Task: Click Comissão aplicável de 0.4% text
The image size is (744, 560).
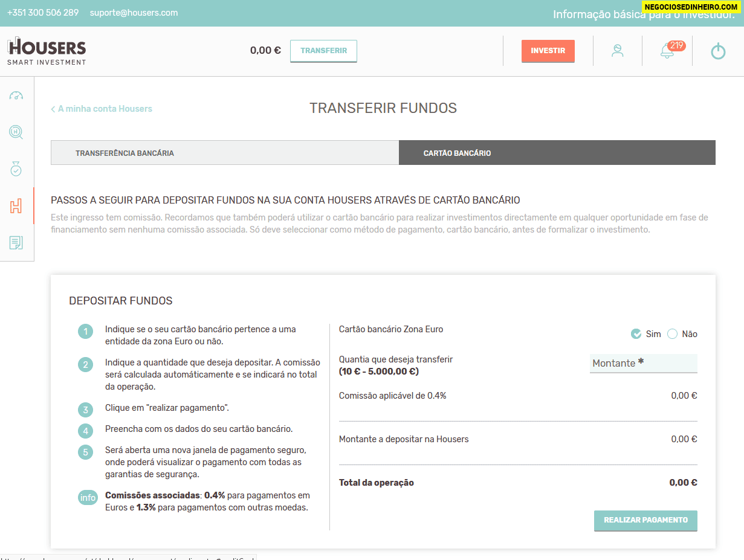Action: coord(392,396)
